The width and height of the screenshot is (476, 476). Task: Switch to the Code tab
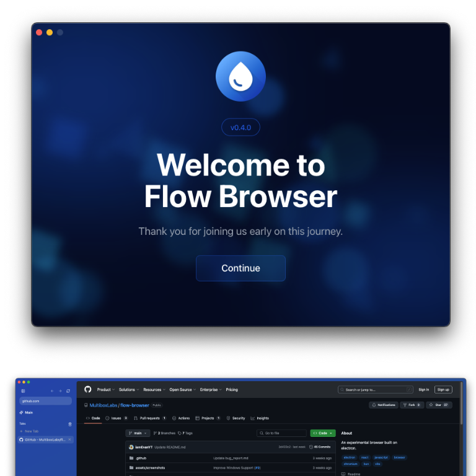click(93, 418)
